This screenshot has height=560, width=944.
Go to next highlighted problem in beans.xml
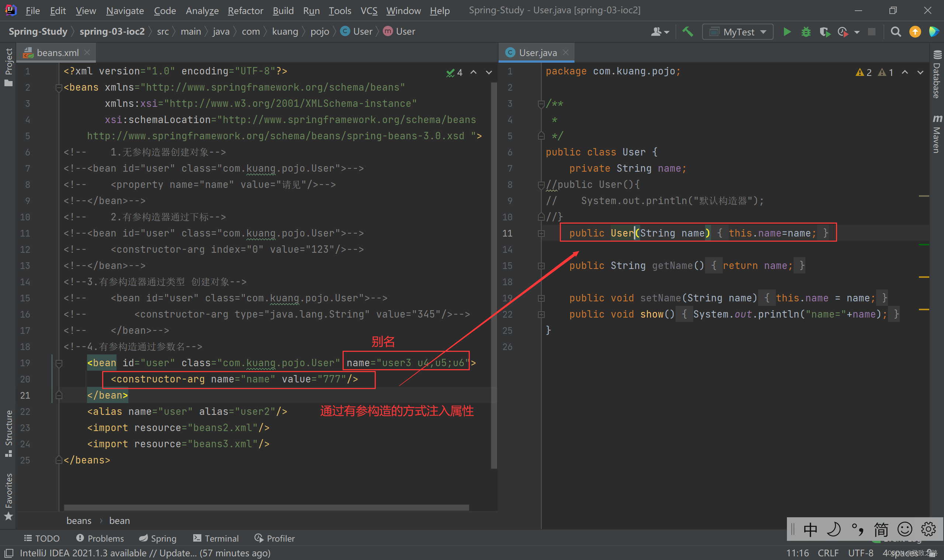(x=489, y=73)
